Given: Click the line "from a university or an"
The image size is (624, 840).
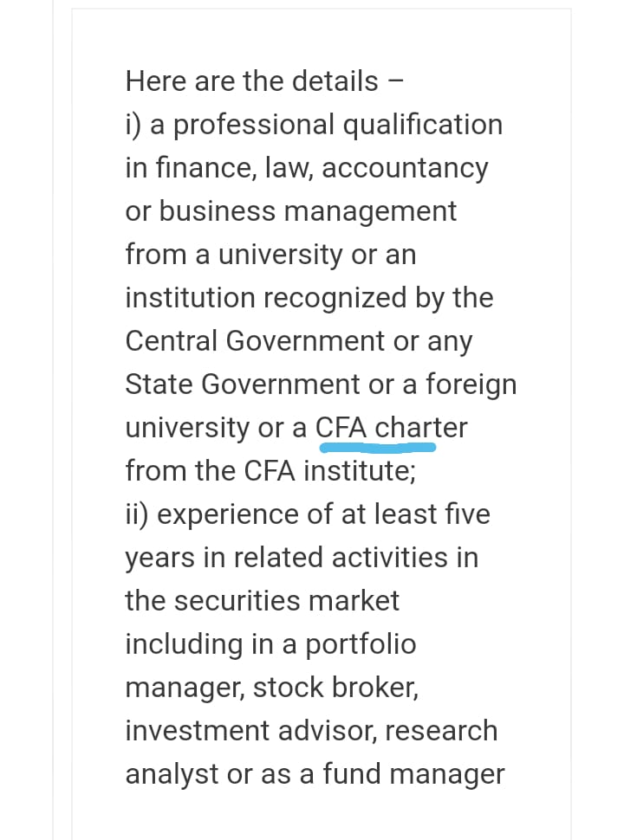Looking at the screenshot, I should (x=270, y=255).
